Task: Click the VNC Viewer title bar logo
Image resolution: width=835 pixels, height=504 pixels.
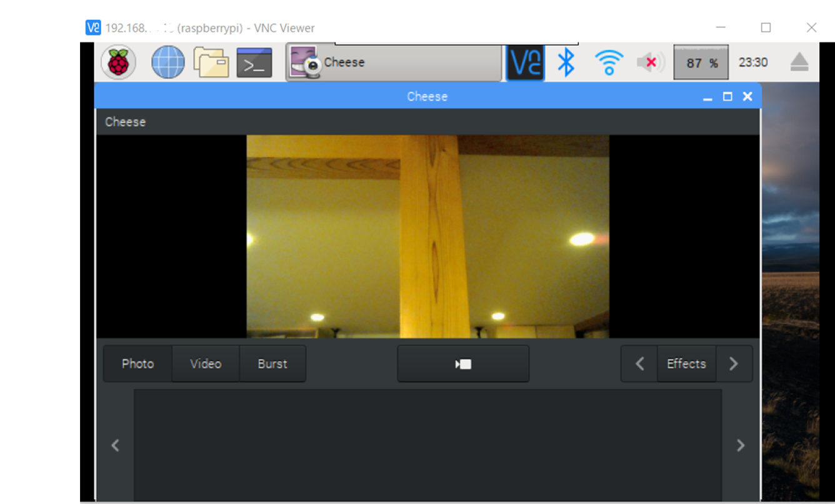Action: pyautogui.click(x=93, y=27)
